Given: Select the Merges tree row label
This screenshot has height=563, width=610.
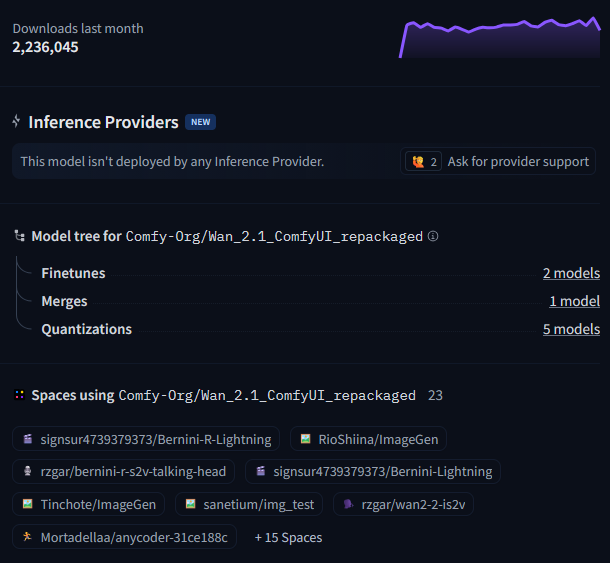Looking at the screenshot, I should coord(64,301).
